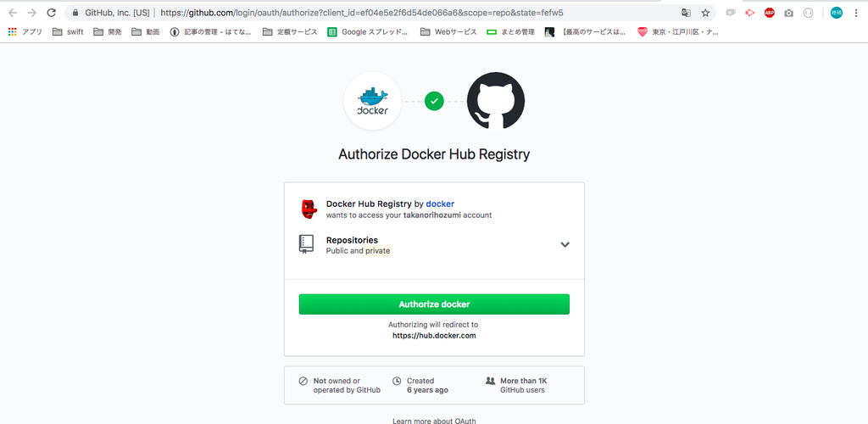Screen dimensions: 868x424
Task: Click the clock Created icon
Action: [397, 381]
